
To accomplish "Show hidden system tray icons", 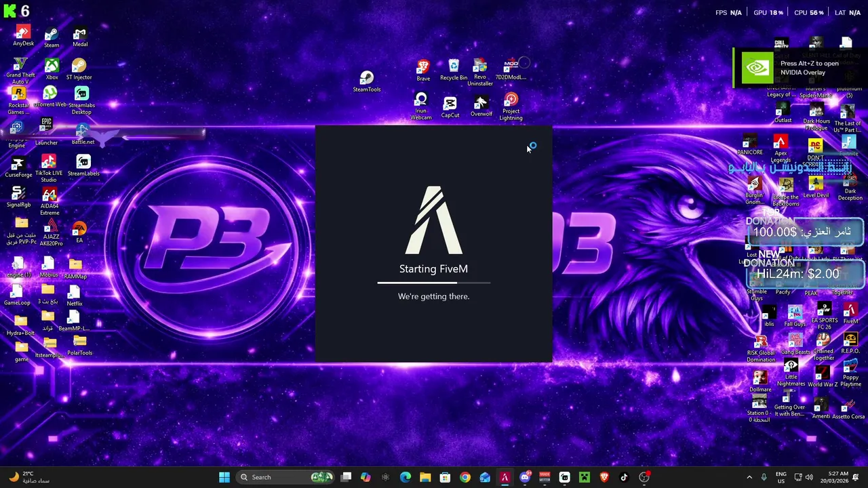I will click(x=749, y=477).
